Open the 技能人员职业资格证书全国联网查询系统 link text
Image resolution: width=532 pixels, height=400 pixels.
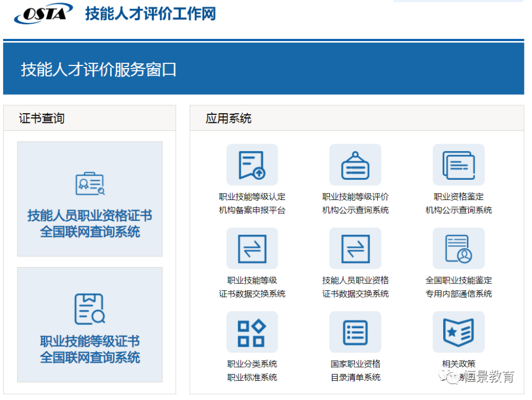click(90, 224)
